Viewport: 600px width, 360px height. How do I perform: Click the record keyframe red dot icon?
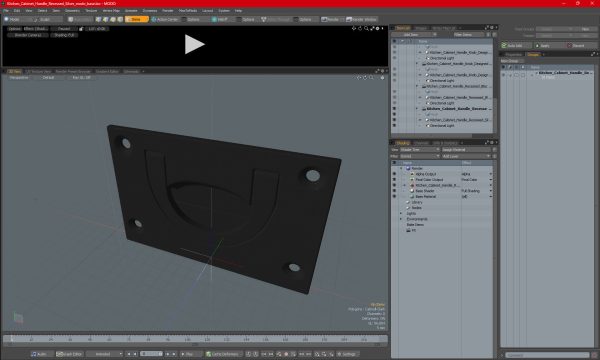click(286, 354)
